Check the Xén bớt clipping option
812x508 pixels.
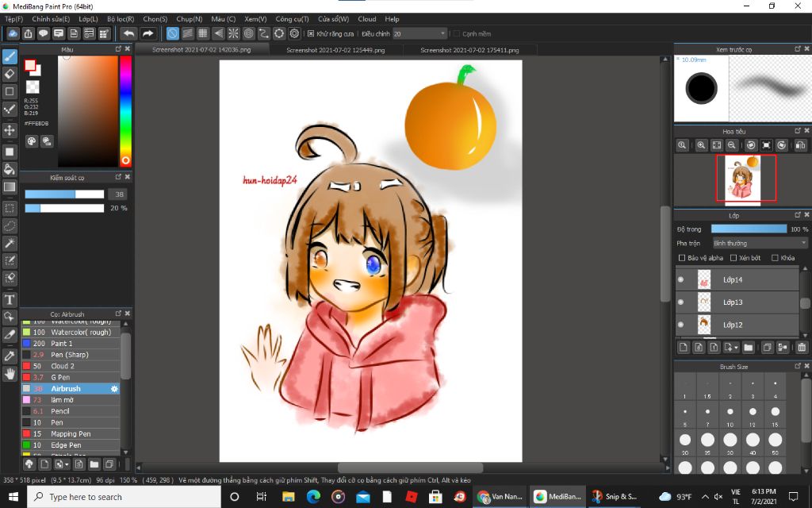(733, 258)
